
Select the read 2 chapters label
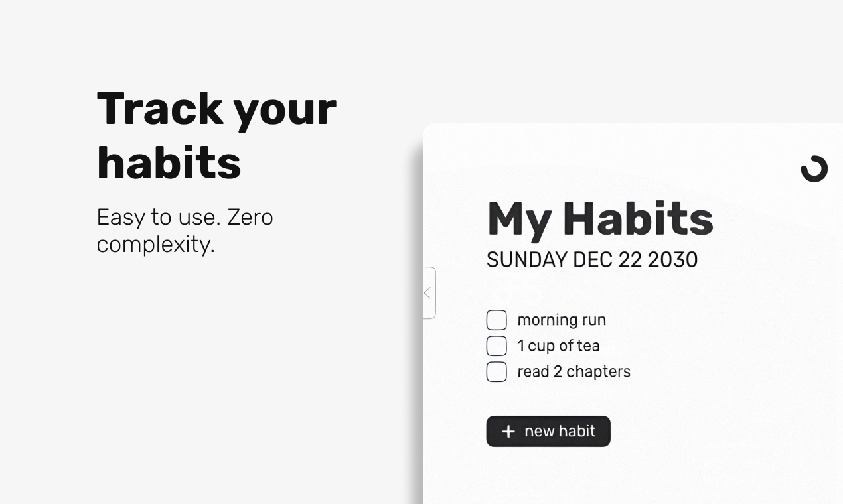[574, 371]
